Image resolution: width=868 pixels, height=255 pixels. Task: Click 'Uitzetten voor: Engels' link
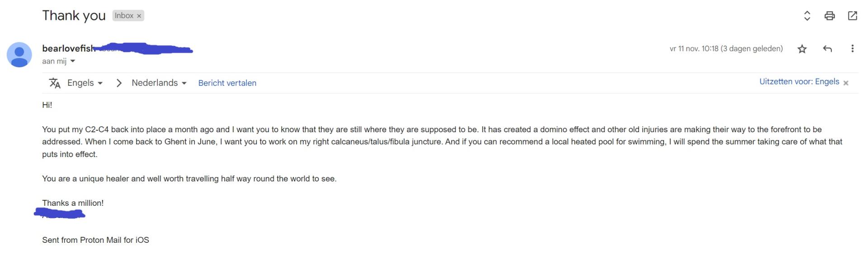(799, 82)
